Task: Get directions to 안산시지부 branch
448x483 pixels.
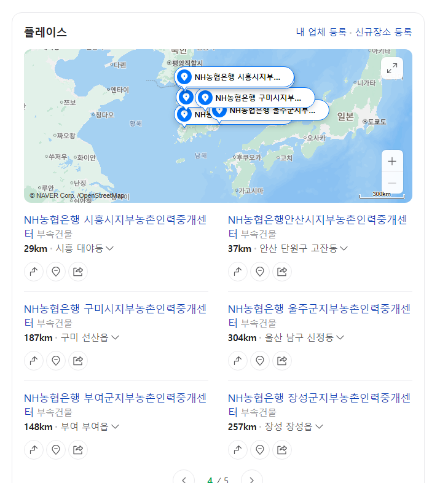Action: [x=238, y=272]
